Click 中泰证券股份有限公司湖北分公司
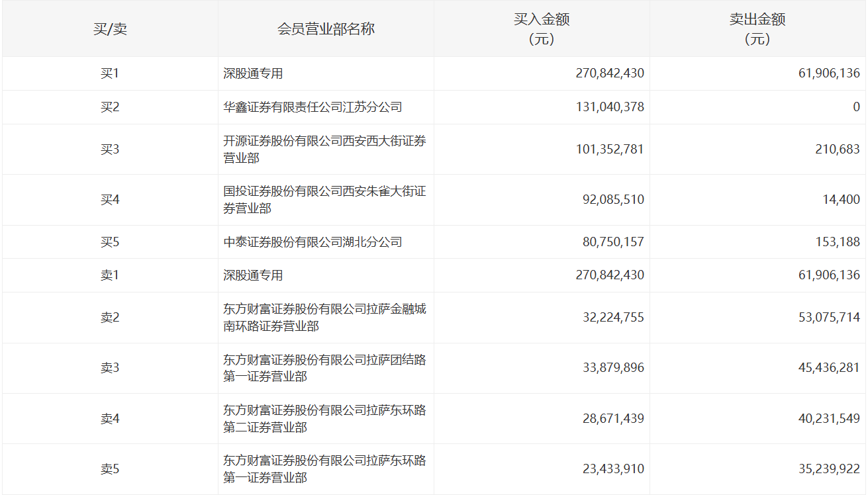Image resolution: width=868 pixels, height=495 pixels. tap(313, 242)
